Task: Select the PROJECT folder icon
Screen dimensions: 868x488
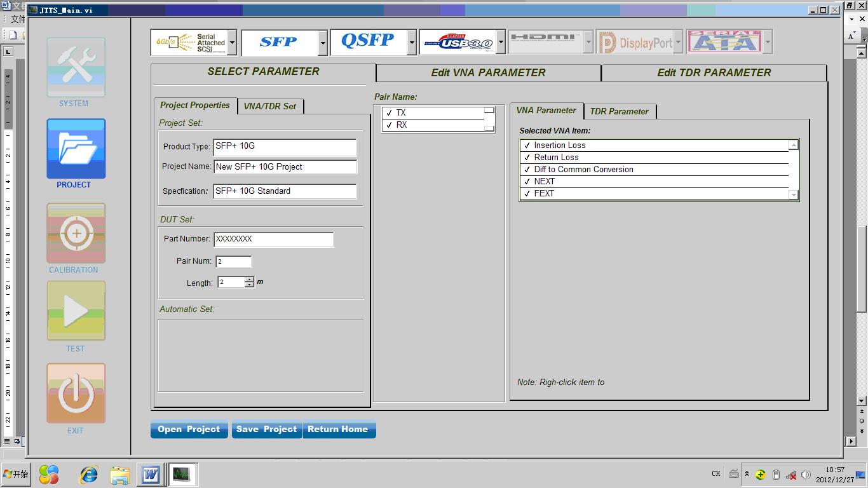Action: 76,149
